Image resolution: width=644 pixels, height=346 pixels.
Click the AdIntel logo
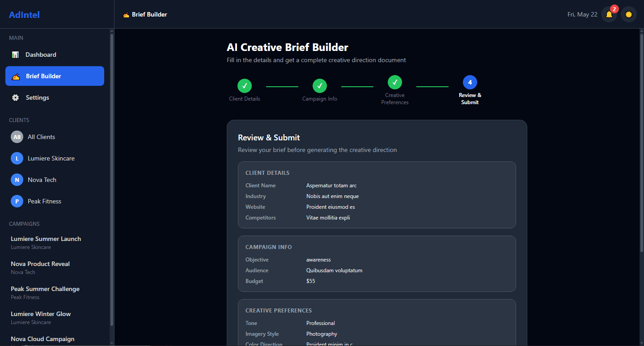[x=24, y=15]
